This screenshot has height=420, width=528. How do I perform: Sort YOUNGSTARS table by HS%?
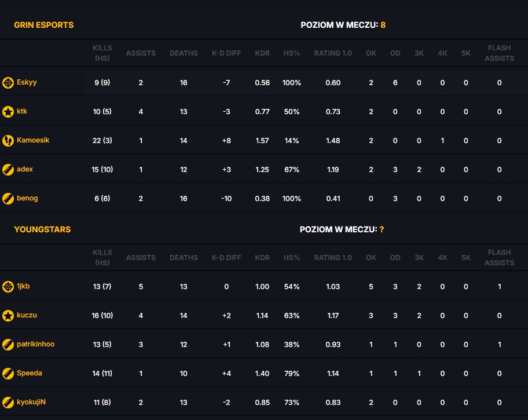[x=292, y=258]
